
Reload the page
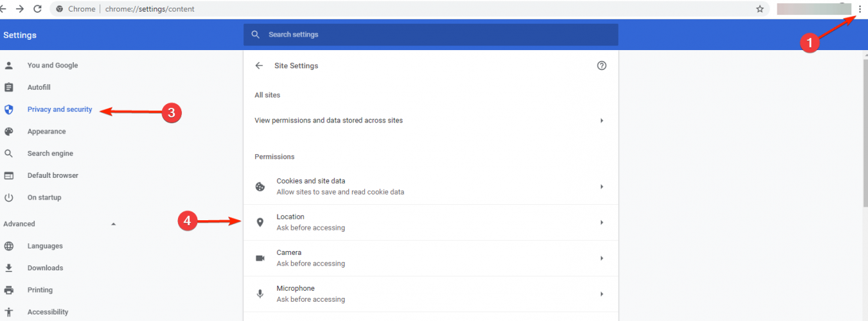pyautogui.click(x=37, y=9)
